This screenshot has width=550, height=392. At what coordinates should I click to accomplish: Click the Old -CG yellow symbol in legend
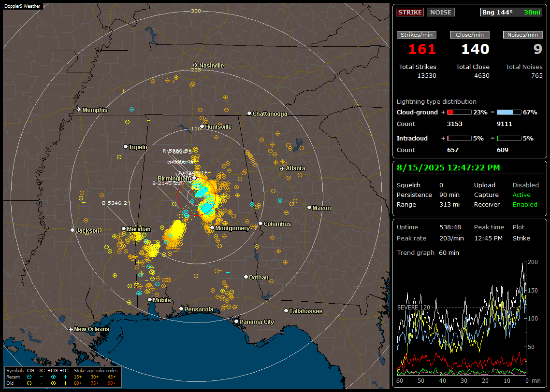pos(29,383)
